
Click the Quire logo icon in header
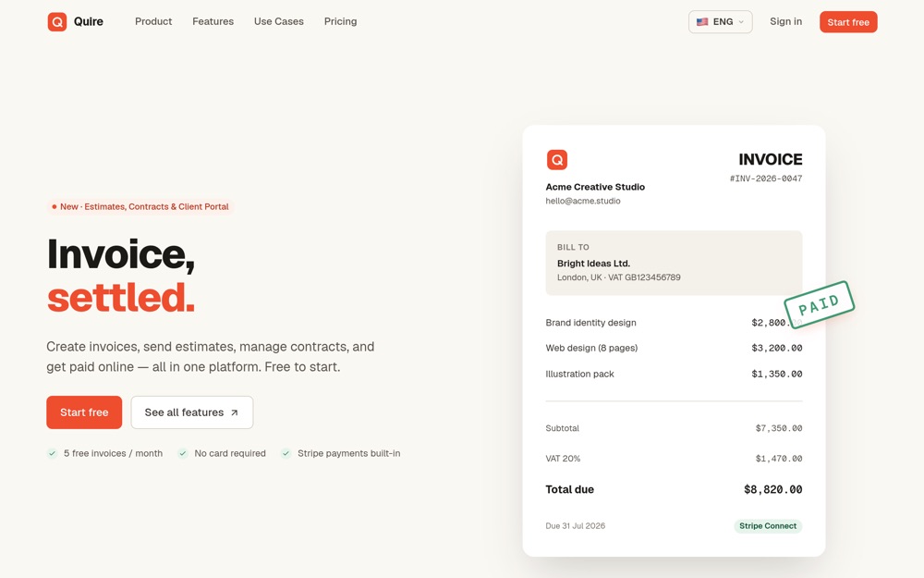pyautogui.click(x=57, y=22)
